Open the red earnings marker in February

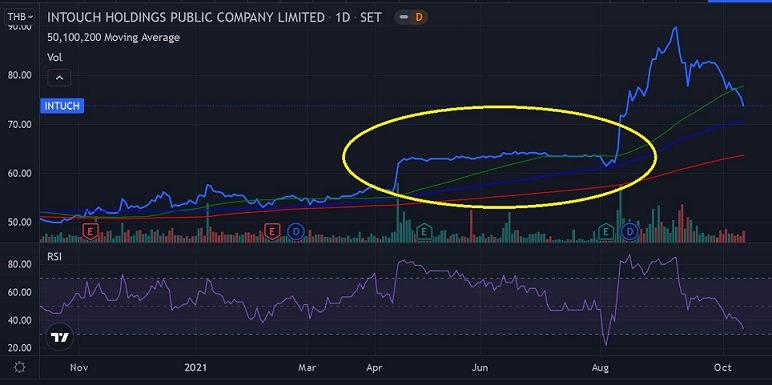pyautogui.click(x=271, y=230)
